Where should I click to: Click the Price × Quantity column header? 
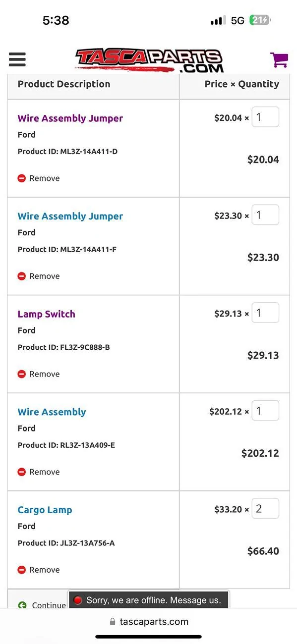pos(242,84)
